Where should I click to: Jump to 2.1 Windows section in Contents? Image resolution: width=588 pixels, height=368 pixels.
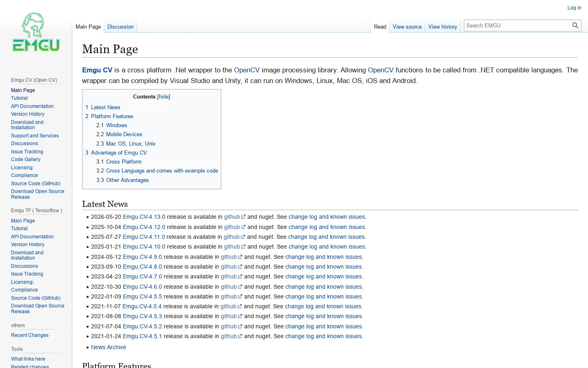pos(112,126)
